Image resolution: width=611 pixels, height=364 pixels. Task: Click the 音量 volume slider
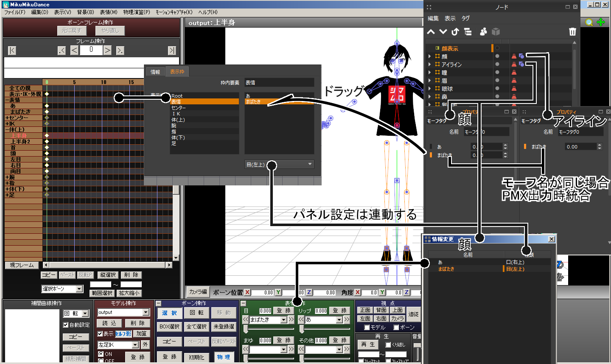tap(418, 351)
